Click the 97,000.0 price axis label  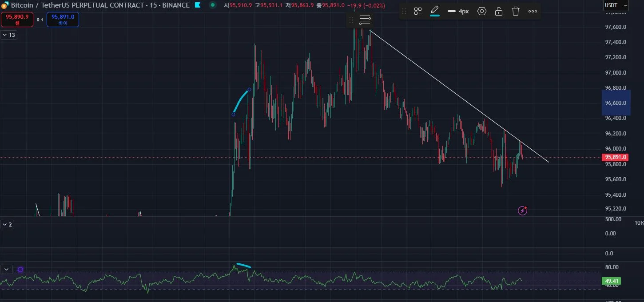[x=615, y=73]
